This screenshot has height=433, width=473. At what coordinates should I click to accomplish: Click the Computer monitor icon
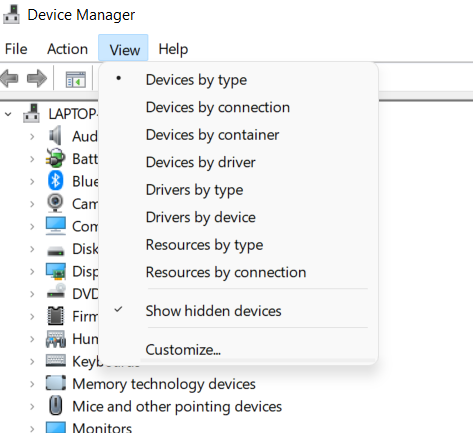tap(56, 226)
